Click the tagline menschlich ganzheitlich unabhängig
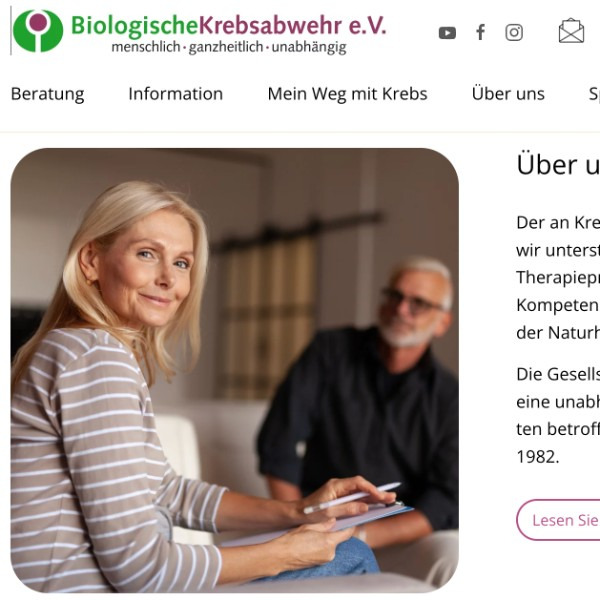This screenshot has width=600, height=600. coord(229,47)
